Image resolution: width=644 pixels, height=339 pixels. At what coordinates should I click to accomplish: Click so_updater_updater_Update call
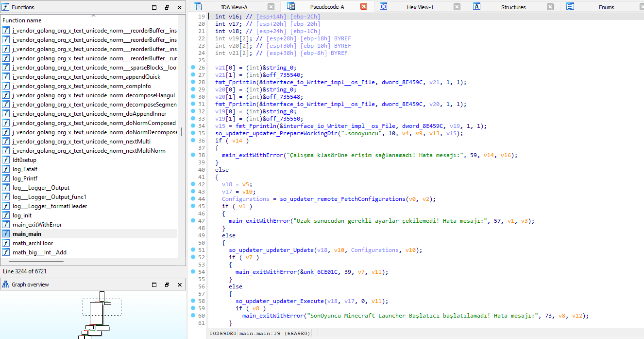coord(271,250)
